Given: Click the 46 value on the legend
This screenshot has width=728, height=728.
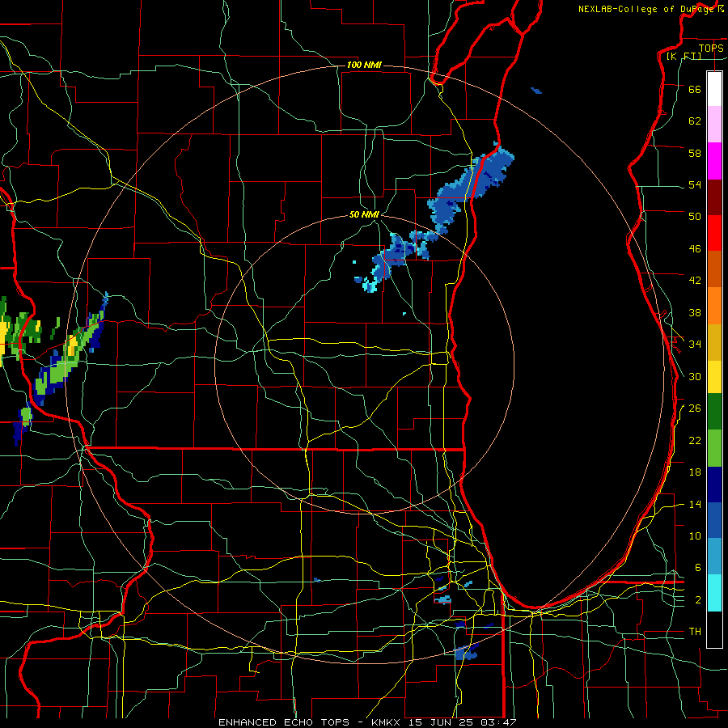Looking at the screenshot, I should click(695, 249).
